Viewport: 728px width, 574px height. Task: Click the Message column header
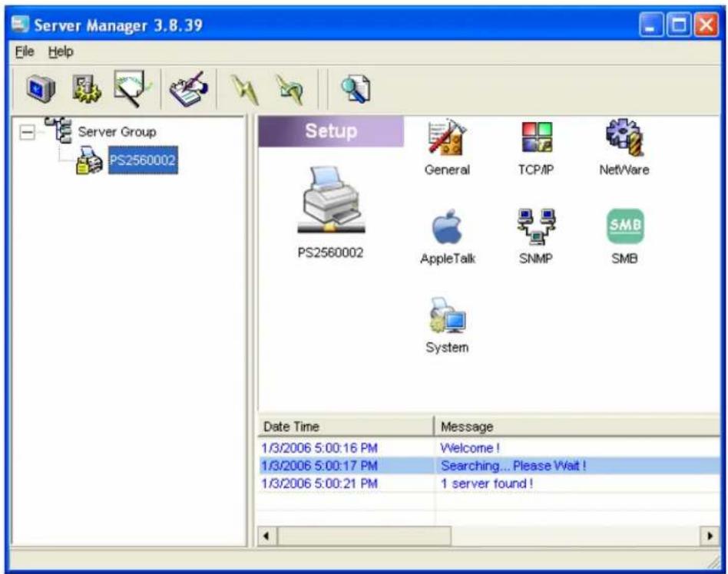(x=577, y=427)
